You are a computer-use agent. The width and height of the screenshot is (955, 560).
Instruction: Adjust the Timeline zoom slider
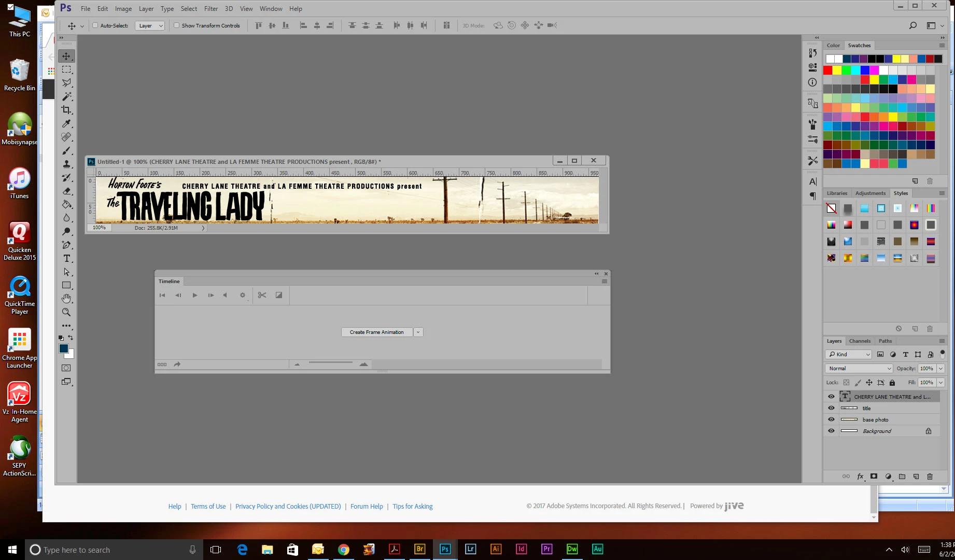click(330, 363)
